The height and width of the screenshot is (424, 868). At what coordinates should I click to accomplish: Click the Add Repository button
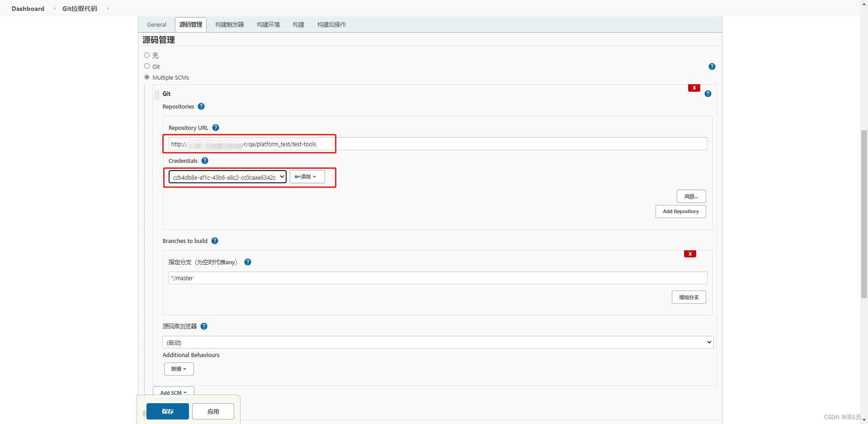pos(681,211)
